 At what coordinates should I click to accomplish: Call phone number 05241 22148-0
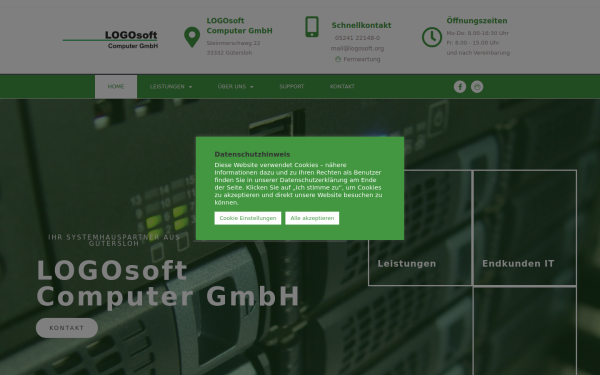pyautogui.click(x=357, y=38)
